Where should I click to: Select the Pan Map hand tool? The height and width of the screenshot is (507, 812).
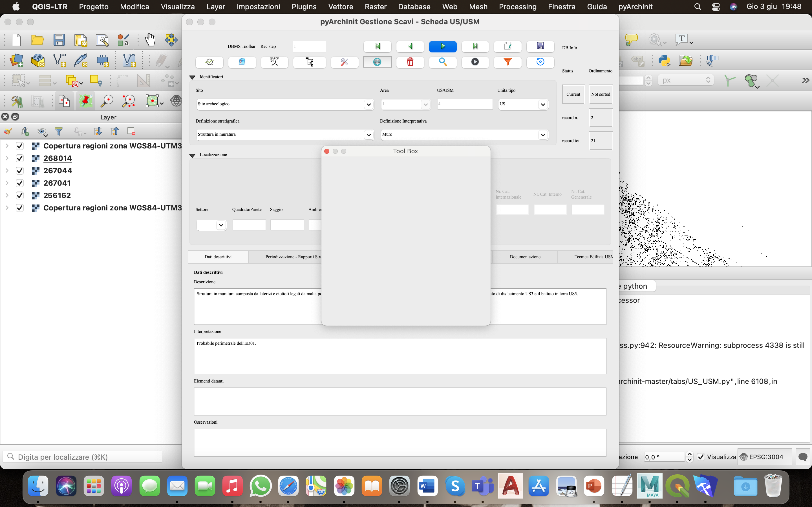150,40
